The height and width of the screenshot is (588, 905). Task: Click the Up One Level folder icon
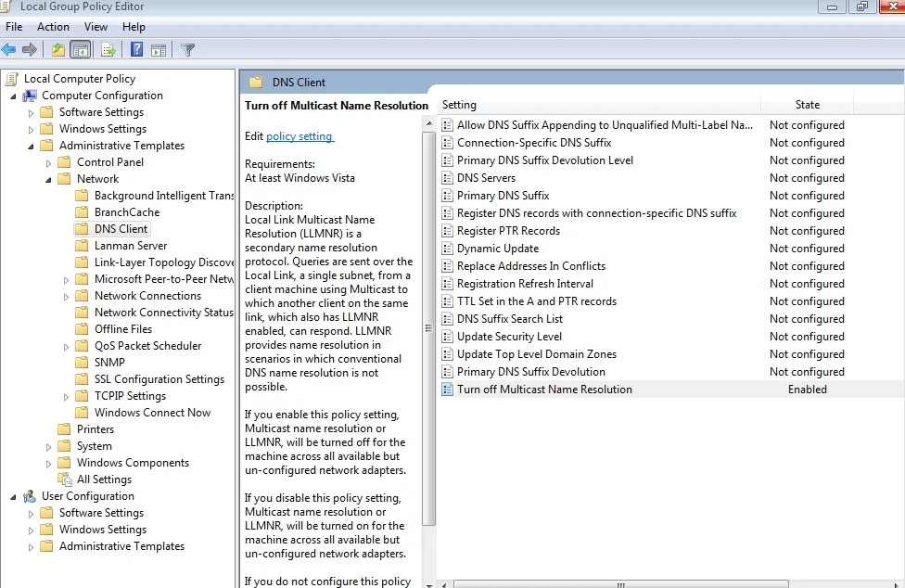[58, 50]
